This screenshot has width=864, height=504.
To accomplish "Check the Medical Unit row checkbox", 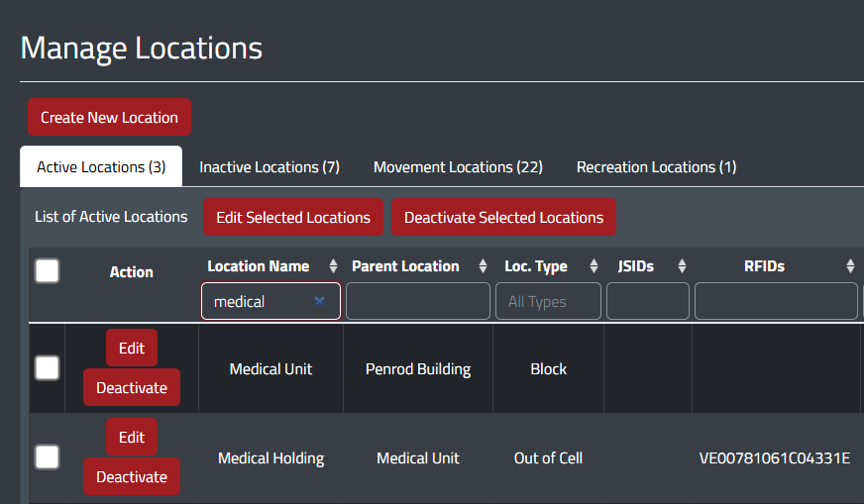I will 47,368.
